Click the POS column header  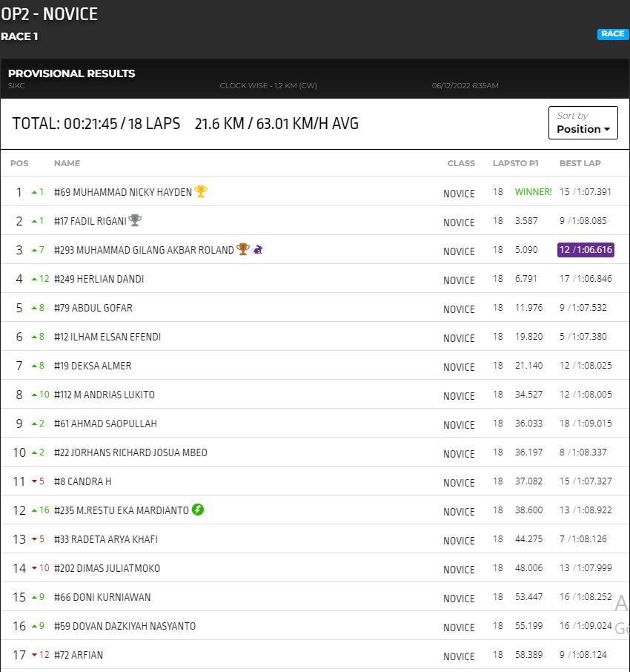[19, 163]
